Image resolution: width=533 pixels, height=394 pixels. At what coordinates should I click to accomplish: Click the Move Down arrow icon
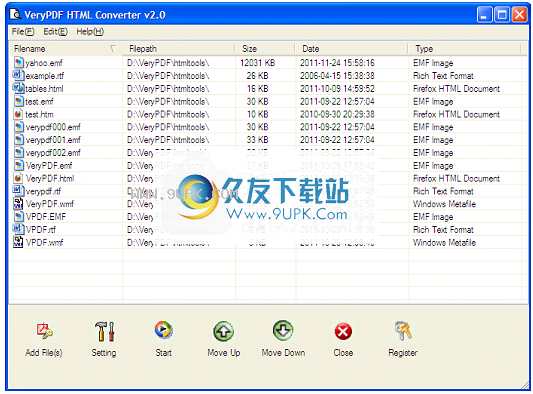283,330
